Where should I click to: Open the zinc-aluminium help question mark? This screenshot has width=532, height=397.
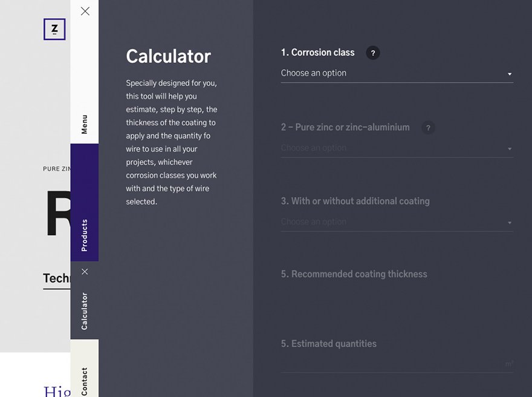click(428, 128)
